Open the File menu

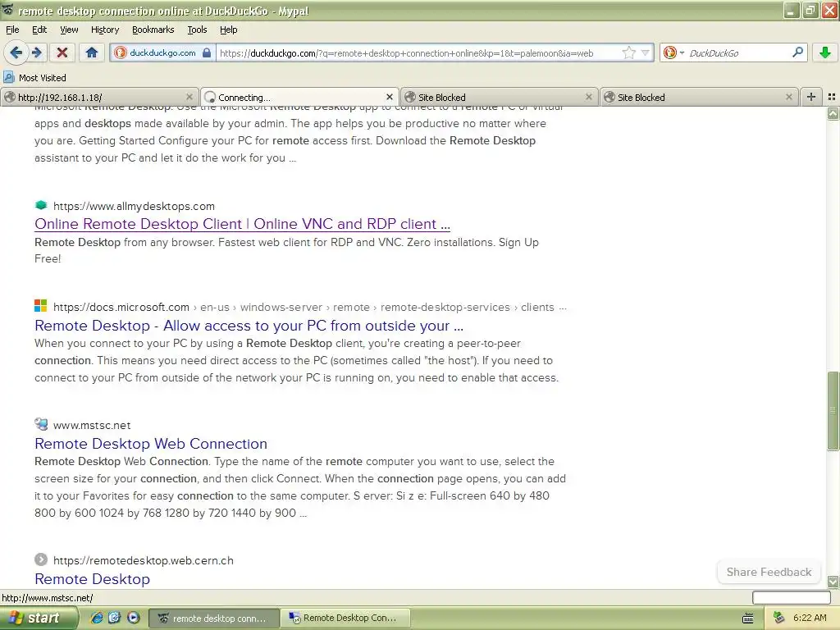pos(12,30)
